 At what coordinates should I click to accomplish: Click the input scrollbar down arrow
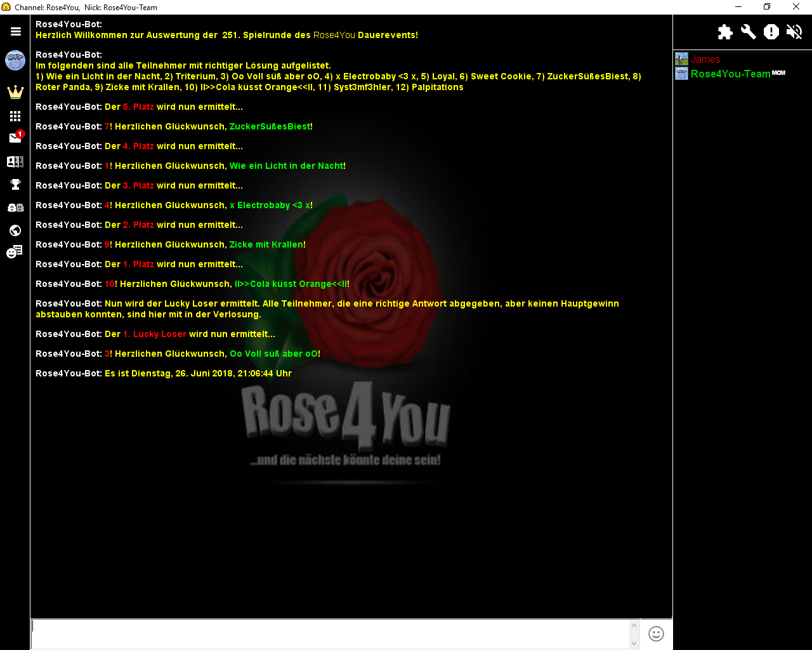(x=634, y=644)
